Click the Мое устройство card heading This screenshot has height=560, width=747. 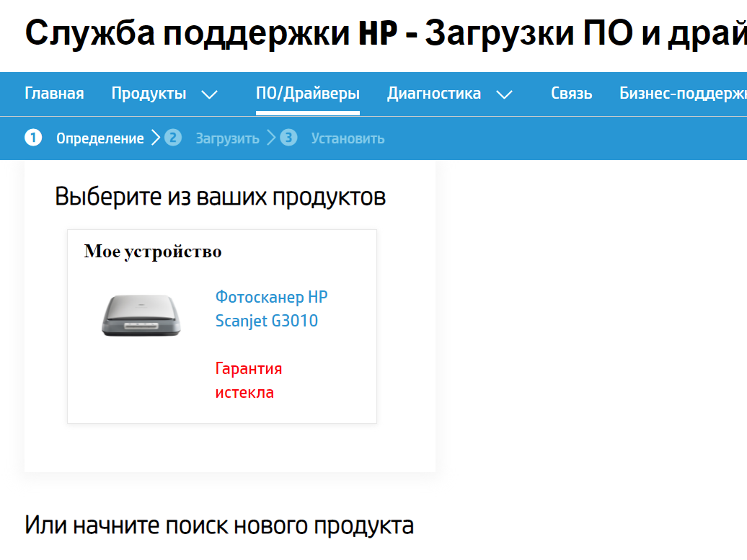pyautogui.click(x=153, y=252)
